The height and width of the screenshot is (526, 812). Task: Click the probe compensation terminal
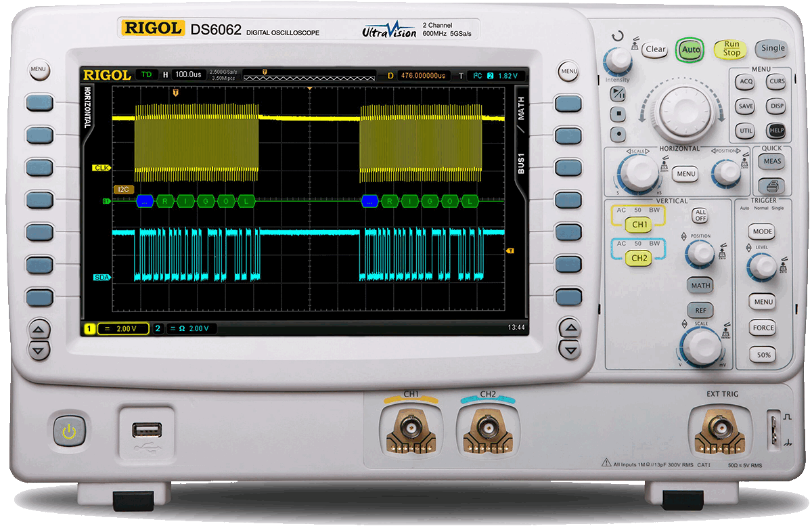[x=773, y=429]
